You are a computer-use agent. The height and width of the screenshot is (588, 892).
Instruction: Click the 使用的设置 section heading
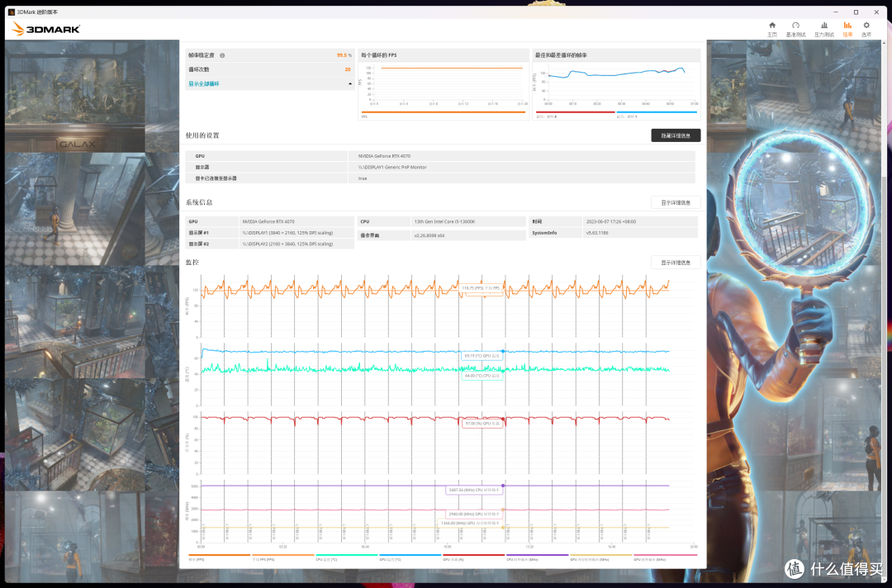pyautogui.click(x=202, y=135)
